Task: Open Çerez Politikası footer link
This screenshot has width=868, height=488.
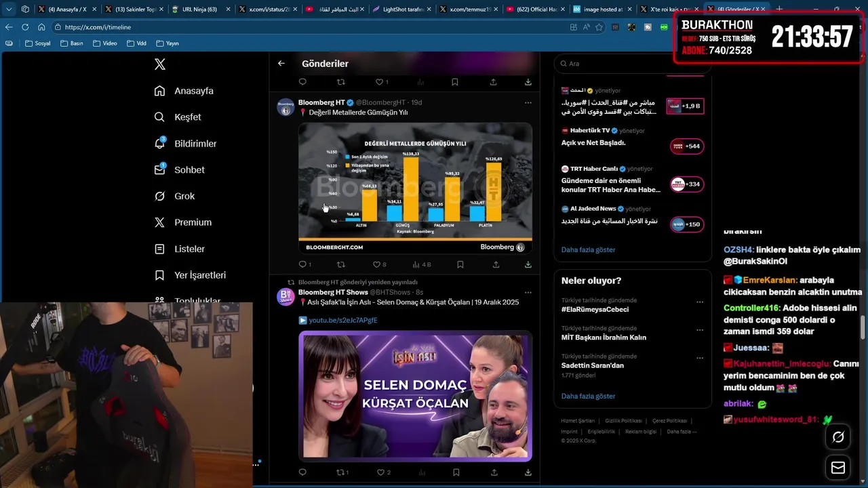Action: pyautogui.click(x=669, y=421)
